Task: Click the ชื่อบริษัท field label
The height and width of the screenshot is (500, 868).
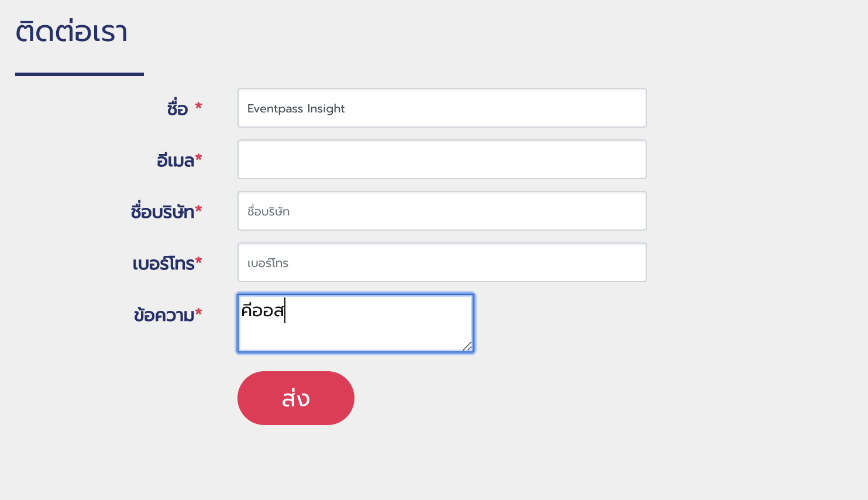Action: click(x=163, y=211)
